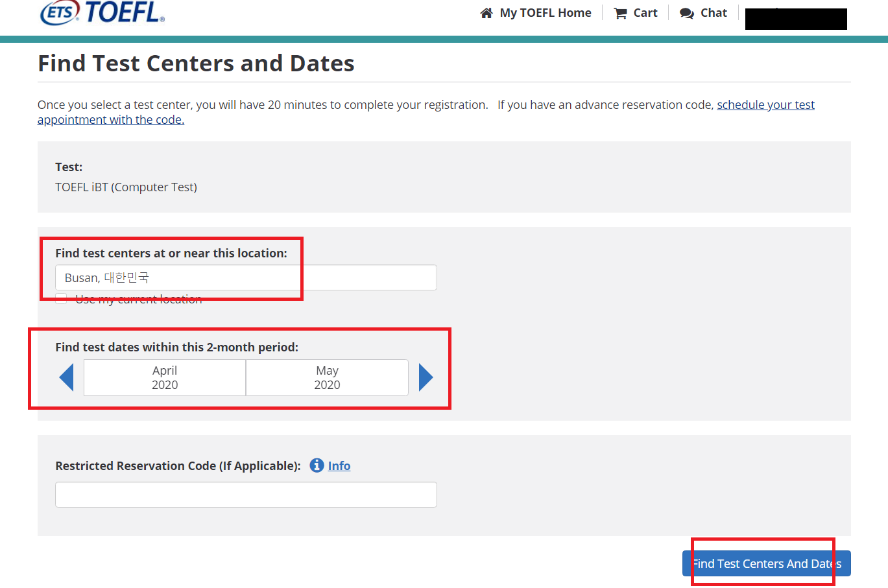
Task: Select the May 2020 month box
Action: pyautogui.click(x=327, y=377)
